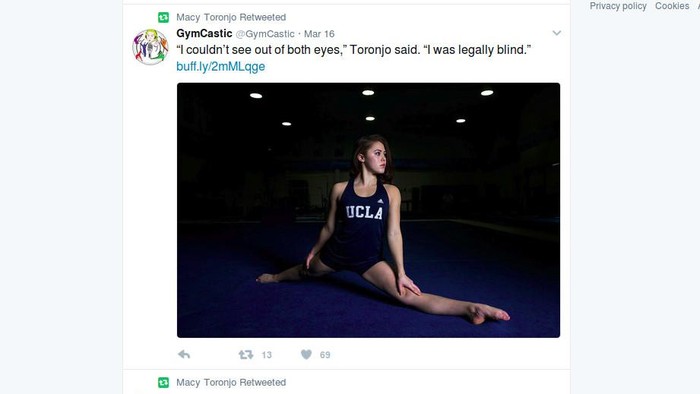Open the UCLA gymnast photo
The height and width of the screenshot is (394, 700).
368,210
